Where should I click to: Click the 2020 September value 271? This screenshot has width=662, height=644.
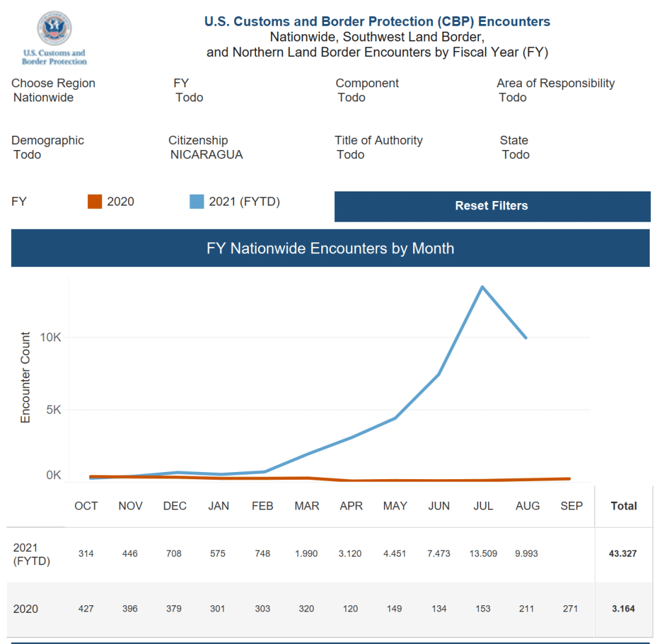[x=571, y=609]
